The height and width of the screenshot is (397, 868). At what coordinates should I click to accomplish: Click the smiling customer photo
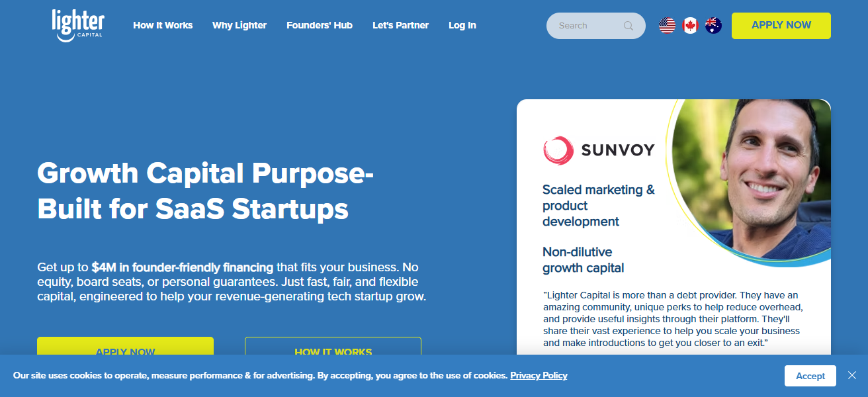coord(754,179)
